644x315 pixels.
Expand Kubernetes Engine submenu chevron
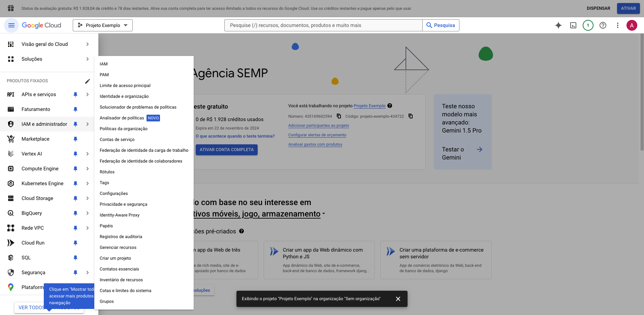click(88, 183)
